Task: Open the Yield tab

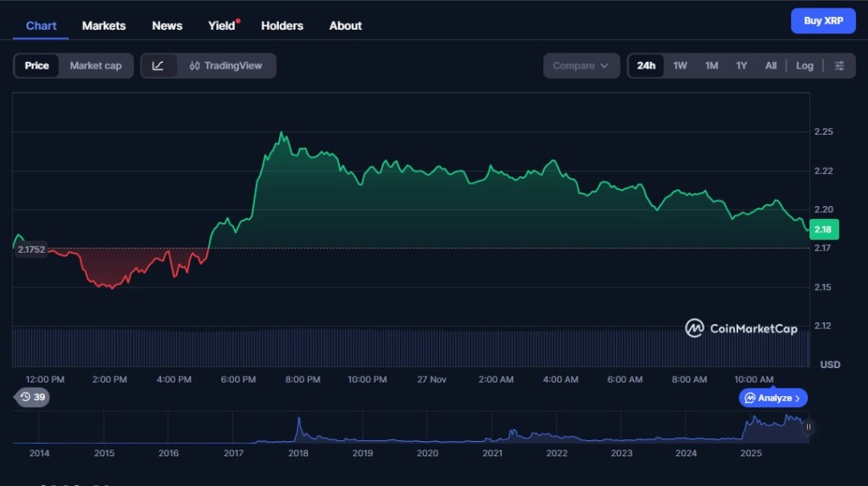Action: 222,25
